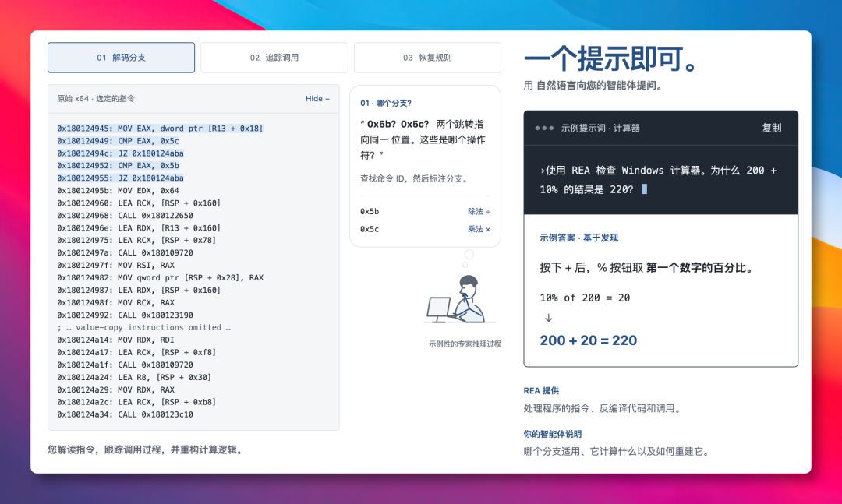Select the 01 解码分支 tab
The image size is (842, 504).
(122, 58)
